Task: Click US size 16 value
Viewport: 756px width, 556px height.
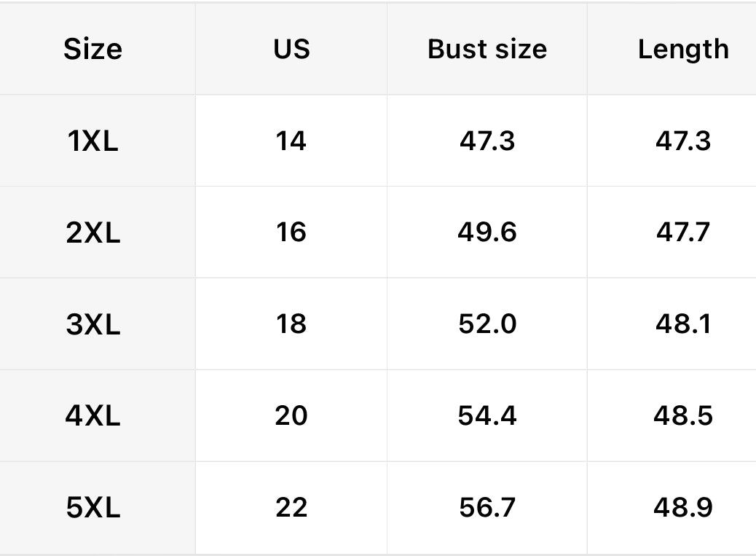Action: click(x=291, y=232)
